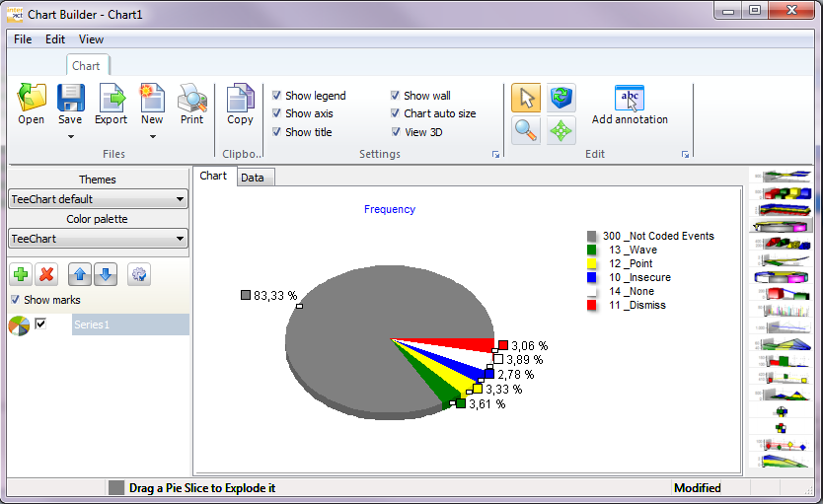823x504 pixels.
Task: Open the Themes dropdown
Action: [x=98, y=199]
